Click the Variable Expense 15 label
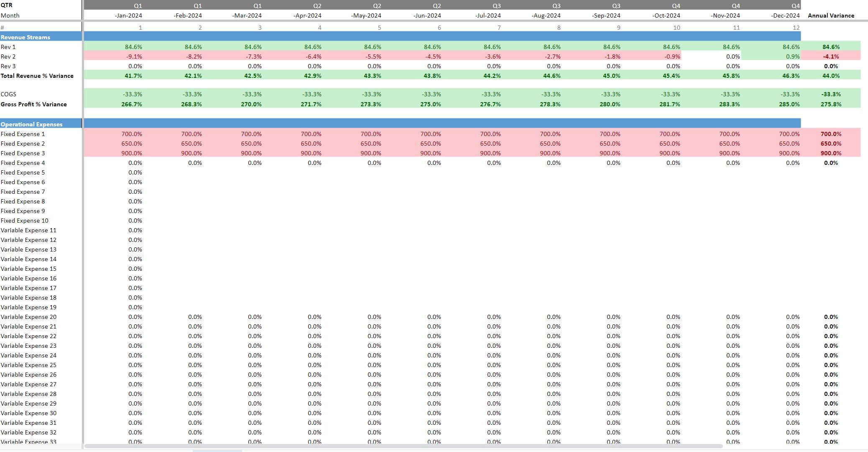This screenshot has width=868, height=452. (x=28, y=269)
